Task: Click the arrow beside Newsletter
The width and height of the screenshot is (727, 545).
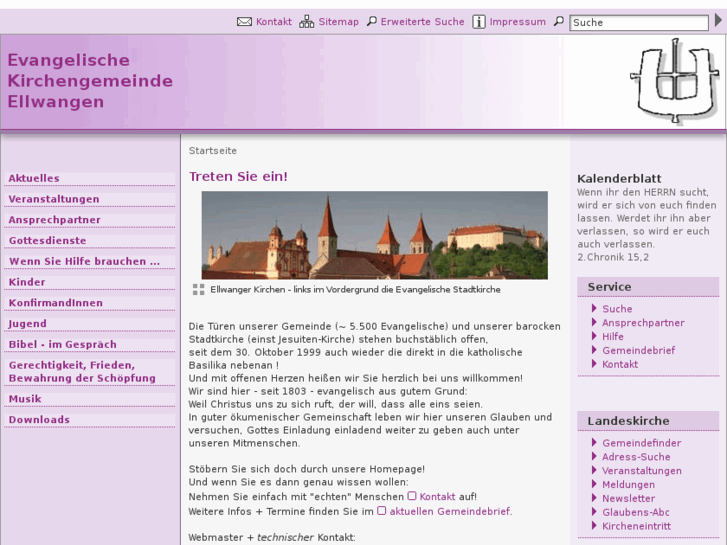Action: click(x=594, y=498)
